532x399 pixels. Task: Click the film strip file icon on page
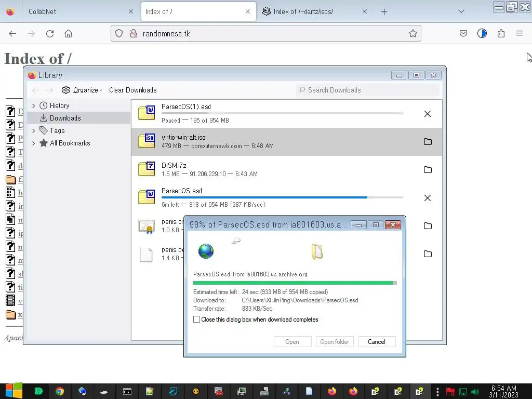10,301
